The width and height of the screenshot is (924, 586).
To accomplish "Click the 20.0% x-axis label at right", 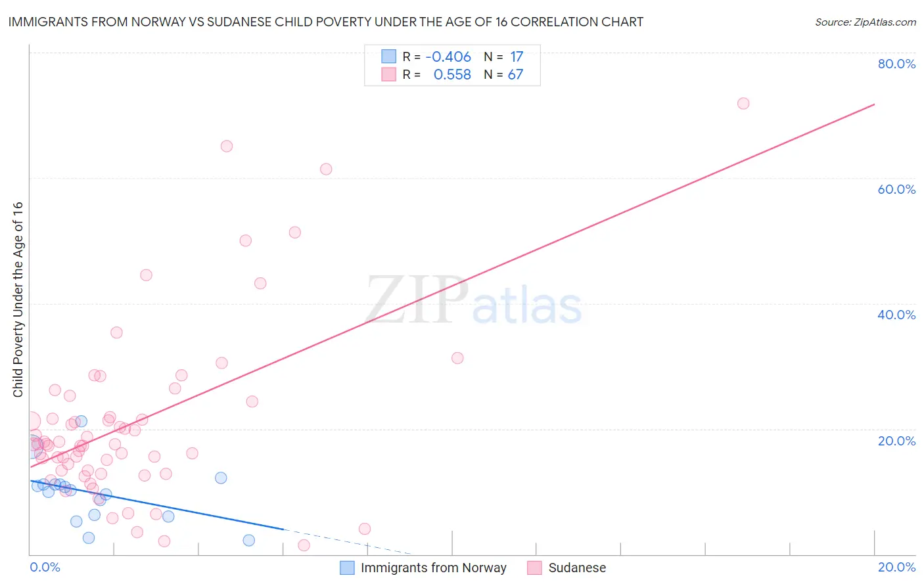I will (x=896, y=567).
